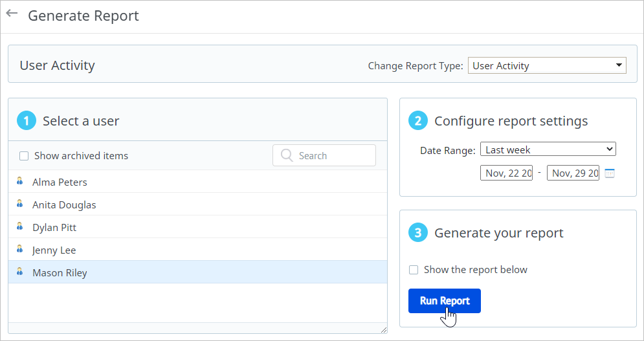Open the Change Report Type dropdown
644x341 pixels.
pos(547,65)
